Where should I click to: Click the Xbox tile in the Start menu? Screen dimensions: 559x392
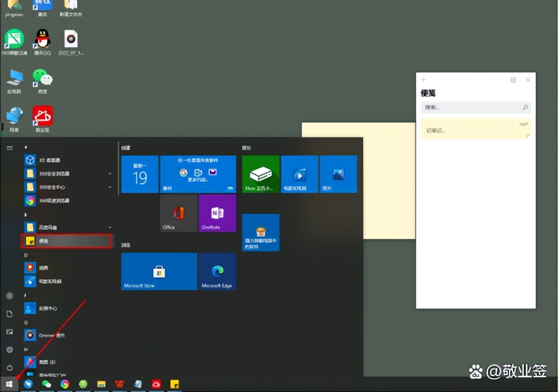tap(260, 174)
